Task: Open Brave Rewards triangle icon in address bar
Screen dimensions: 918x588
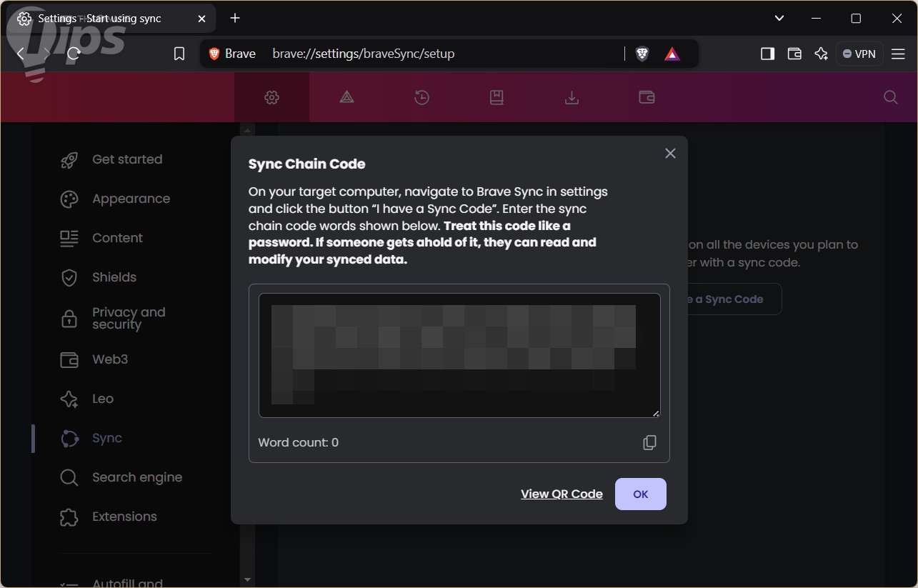Action: pyautogui.click(x=672, y=54)
